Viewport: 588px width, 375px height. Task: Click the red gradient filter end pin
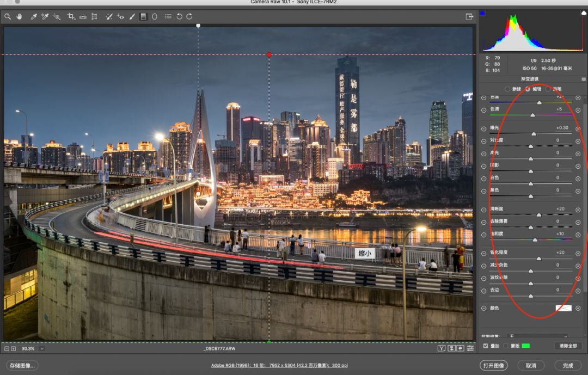pyautogui.click(x=269, y=55)
